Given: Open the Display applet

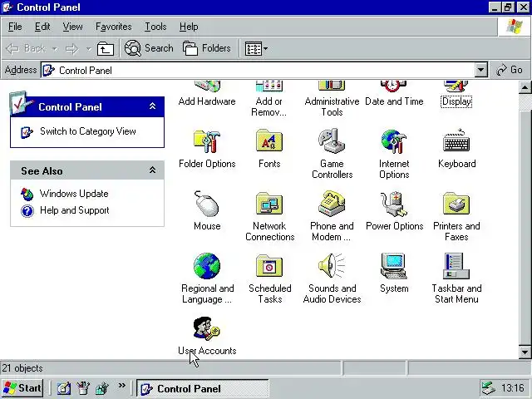Looking at the screenshot, I should pos(456,94).
